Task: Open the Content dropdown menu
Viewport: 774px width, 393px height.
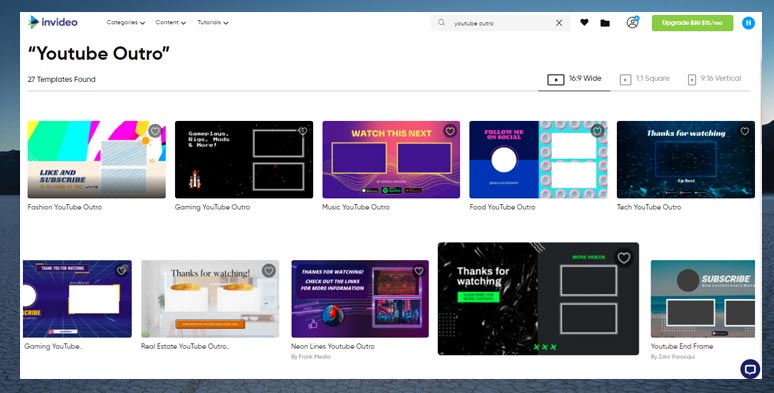Action: [170, 23]
